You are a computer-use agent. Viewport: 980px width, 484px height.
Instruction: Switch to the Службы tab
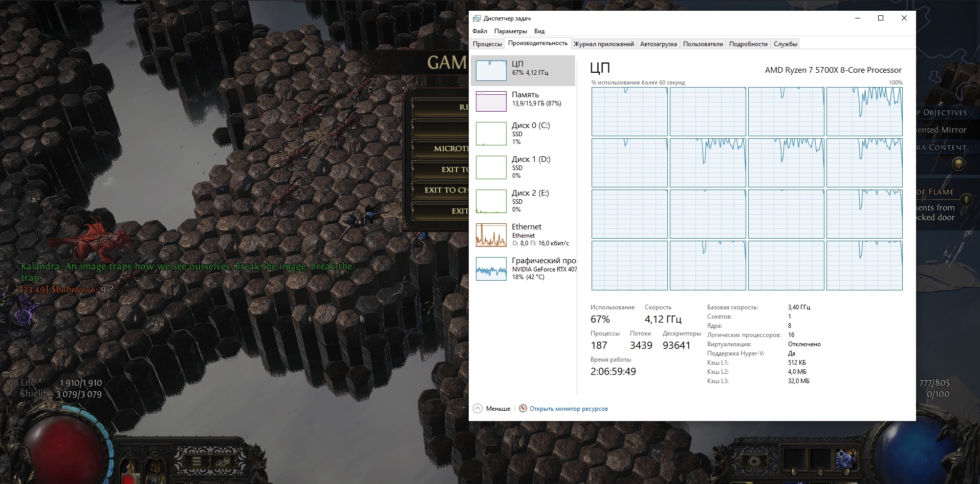point(785,44)
